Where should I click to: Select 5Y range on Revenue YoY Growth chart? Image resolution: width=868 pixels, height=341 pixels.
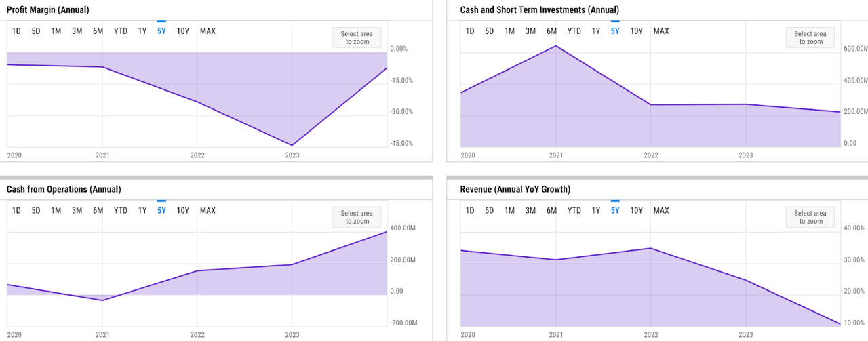point(615,210)
